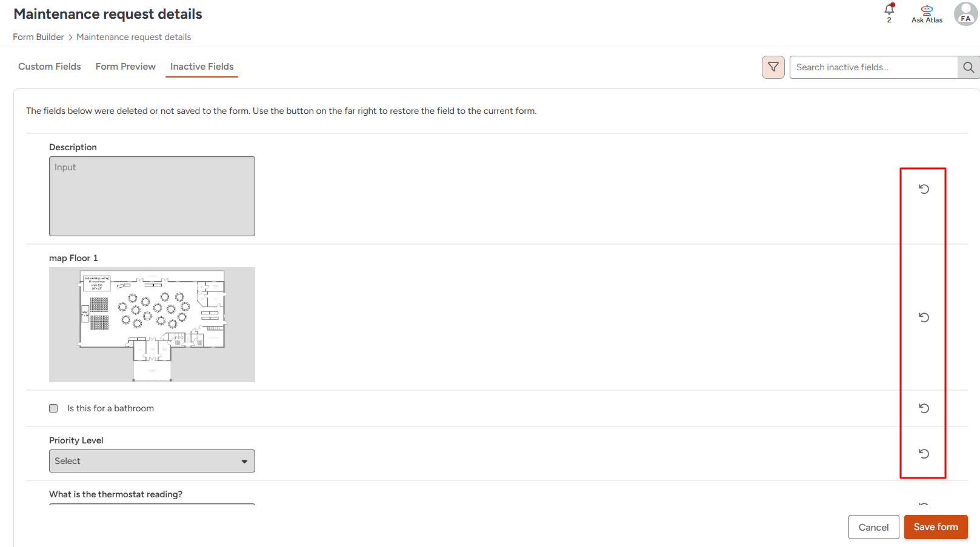Image resolution: width=980 pixels, height=547 pixels.
Task: Go to Form Builder breadcrumb link
Action: (38, 37)
